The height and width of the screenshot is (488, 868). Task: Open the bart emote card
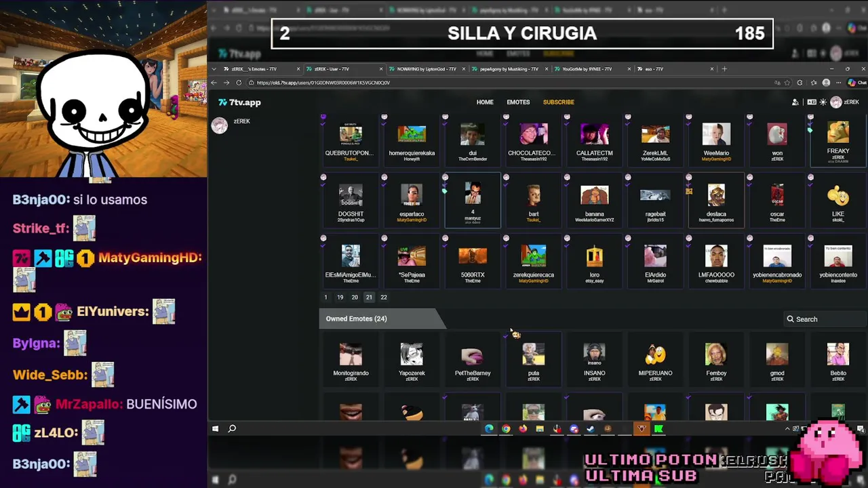pyautogui.click(x=534, y=200)
